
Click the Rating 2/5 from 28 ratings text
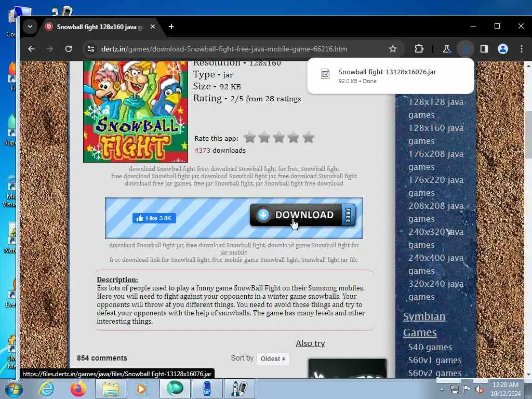point(247,98)
